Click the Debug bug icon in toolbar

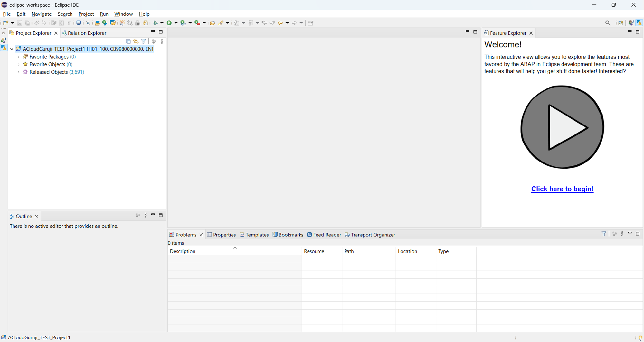point(155,23)
